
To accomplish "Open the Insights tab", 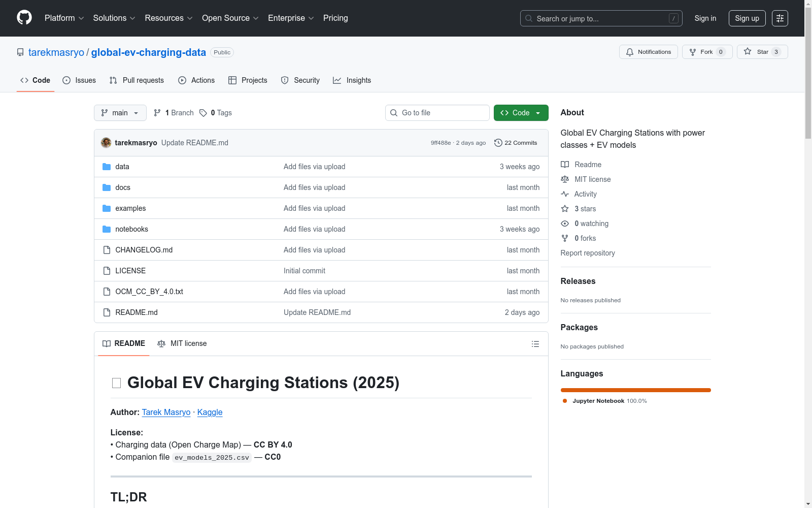I will click(x=352, y=80).
